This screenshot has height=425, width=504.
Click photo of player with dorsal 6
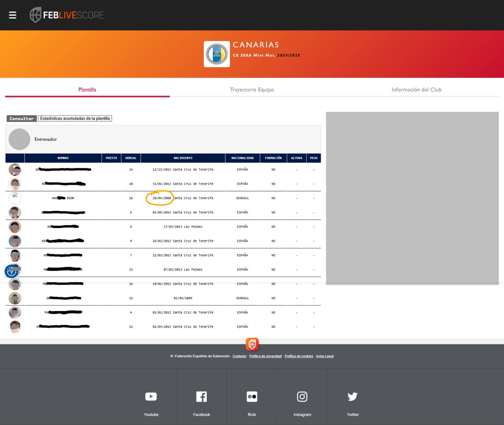[15, 212]
